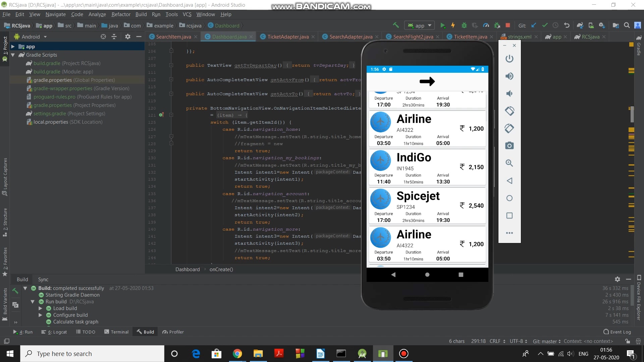The height and width of the screenshot is (362, 644).
Task: Open the Refactor menu
Action: 121,14
